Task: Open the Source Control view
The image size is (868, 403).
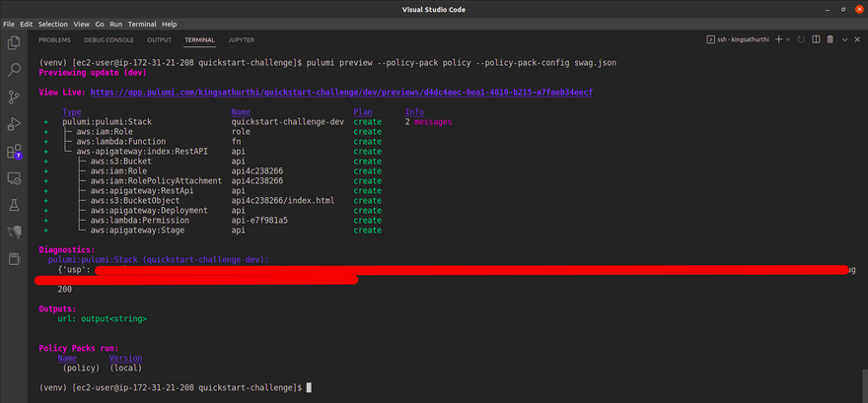Action: (14, 97)
